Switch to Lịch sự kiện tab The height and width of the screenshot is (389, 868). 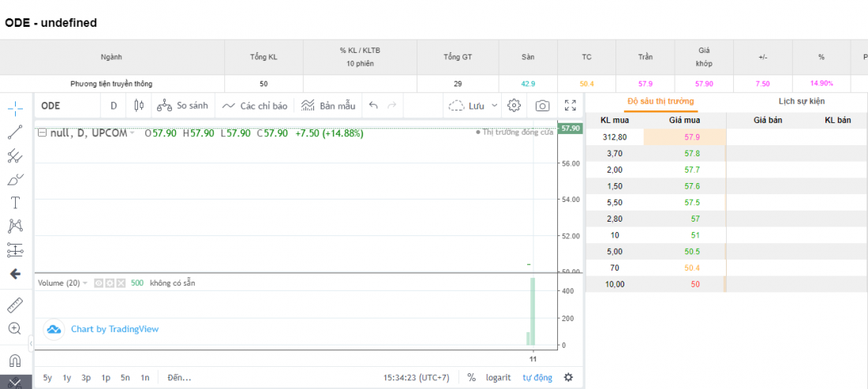[801, 101]
